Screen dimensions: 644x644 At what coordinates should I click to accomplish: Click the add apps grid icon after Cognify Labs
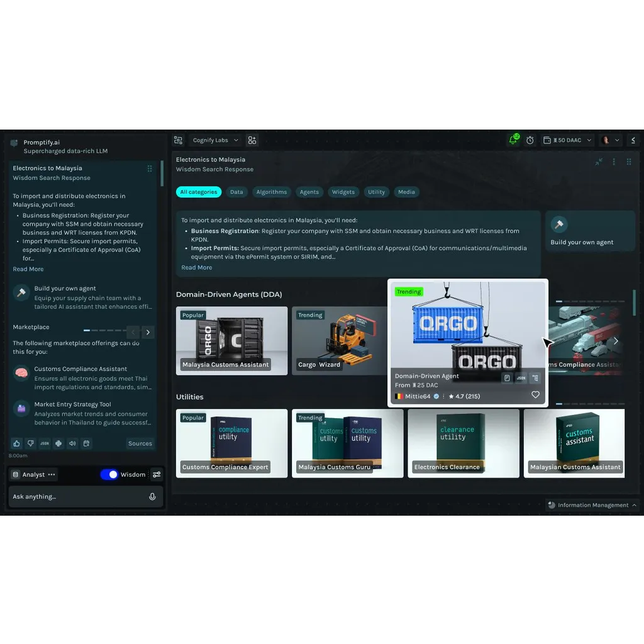(x=252, y=140)
